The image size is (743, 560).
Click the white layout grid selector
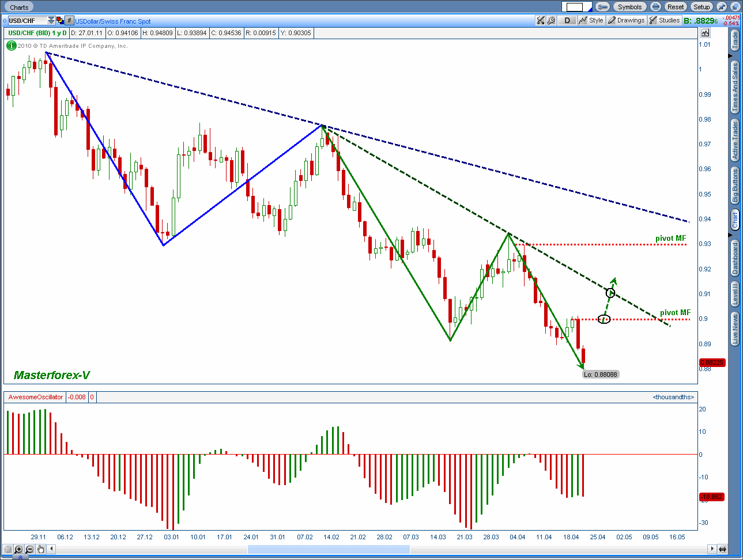577,7
